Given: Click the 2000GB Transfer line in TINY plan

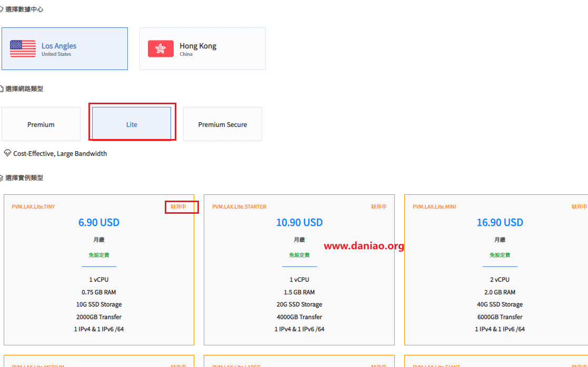Looking at the screenshot, I should (x=99, y=317).
